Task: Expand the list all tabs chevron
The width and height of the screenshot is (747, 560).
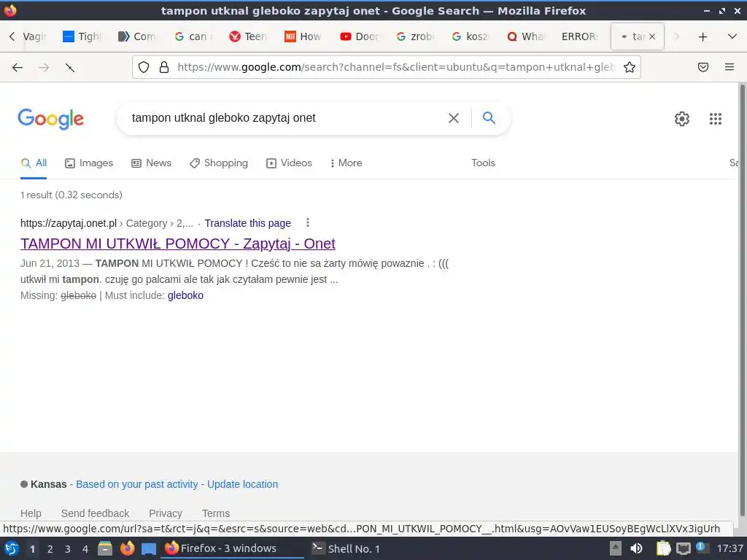Action: click(x=732, y=36)
